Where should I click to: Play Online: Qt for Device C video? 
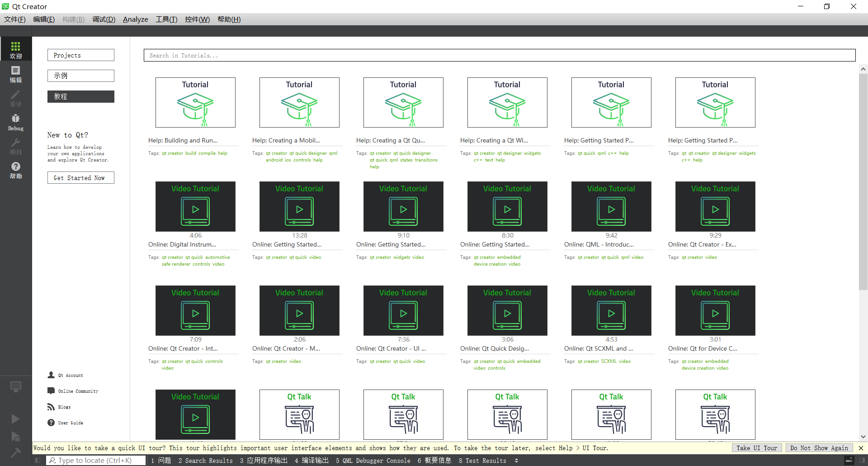pyautogui.click(x=715, y=310)
